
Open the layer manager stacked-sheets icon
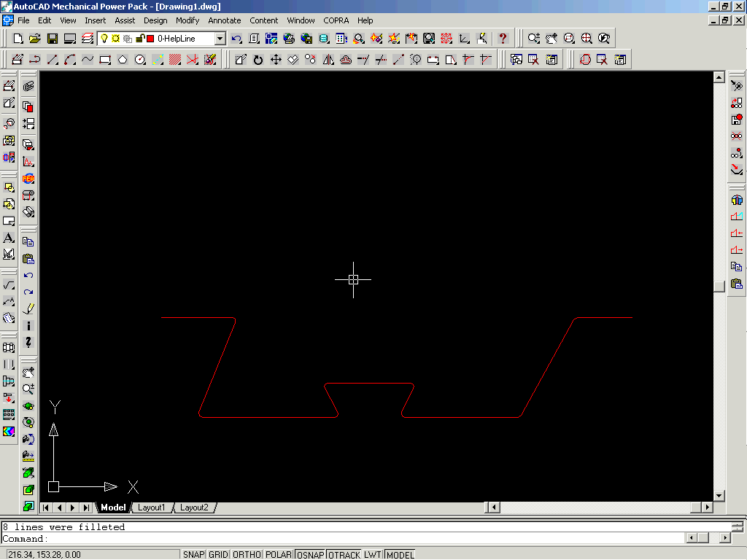point(88,39)
